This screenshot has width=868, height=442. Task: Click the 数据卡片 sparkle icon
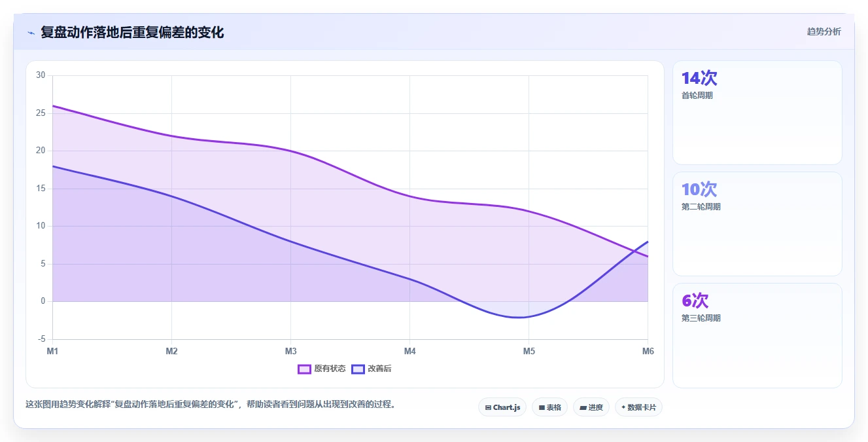623,407
